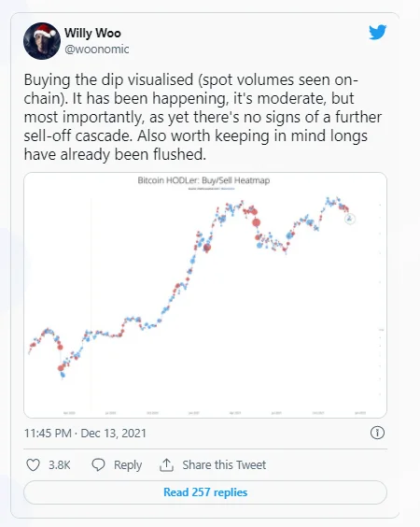Click the 3.8K likes count
Viewport: 420px width, 527px height.
pos(60,465)
